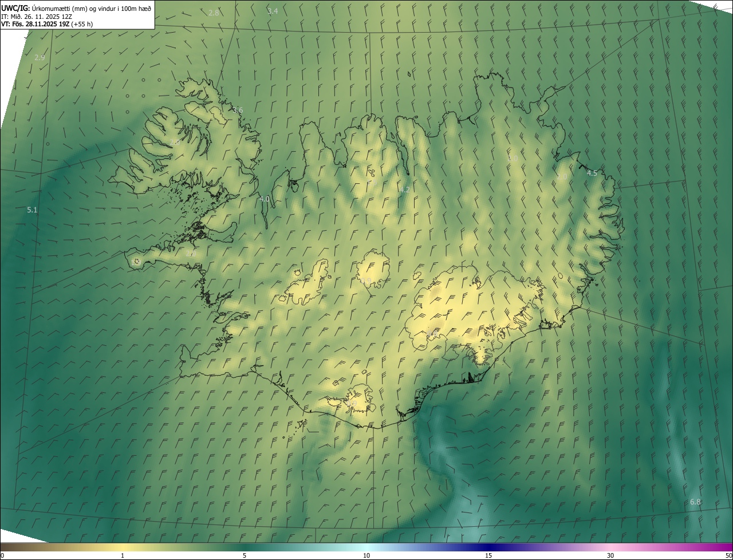Click the 4.5 value label

pyautogui.click(x=592, y=173)
